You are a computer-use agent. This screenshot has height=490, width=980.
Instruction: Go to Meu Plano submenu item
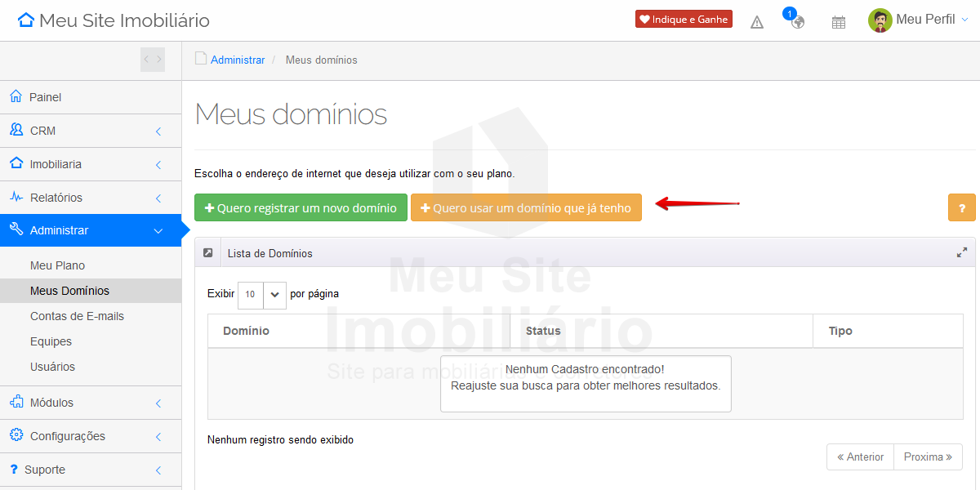point(57,265)
